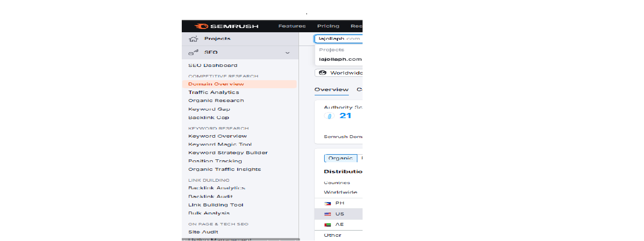Open Keyword Strategy Builder
Image resolution: width=644 pixels, height=241 pixels.
click(x=228, y=153)
